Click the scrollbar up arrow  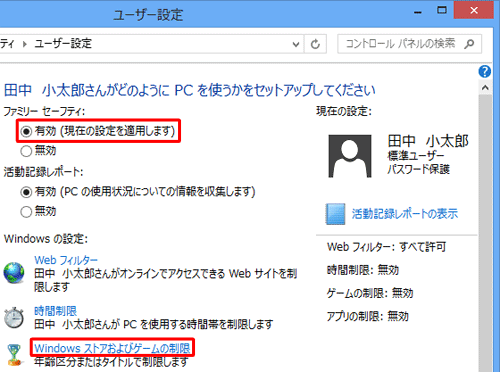click(x=485, y=88)
